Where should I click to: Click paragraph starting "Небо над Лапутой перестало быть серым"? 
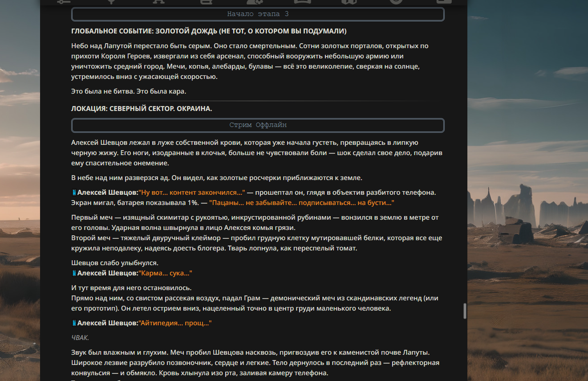click(x=250, y=61)
